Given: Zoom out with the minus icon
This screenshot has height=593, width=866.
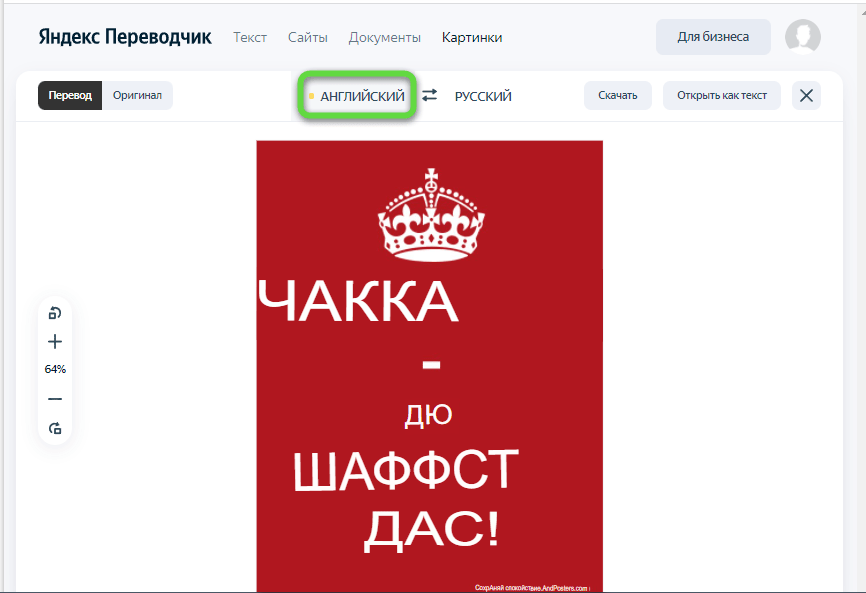Looking at the screenshot, I should click(55, 399).
